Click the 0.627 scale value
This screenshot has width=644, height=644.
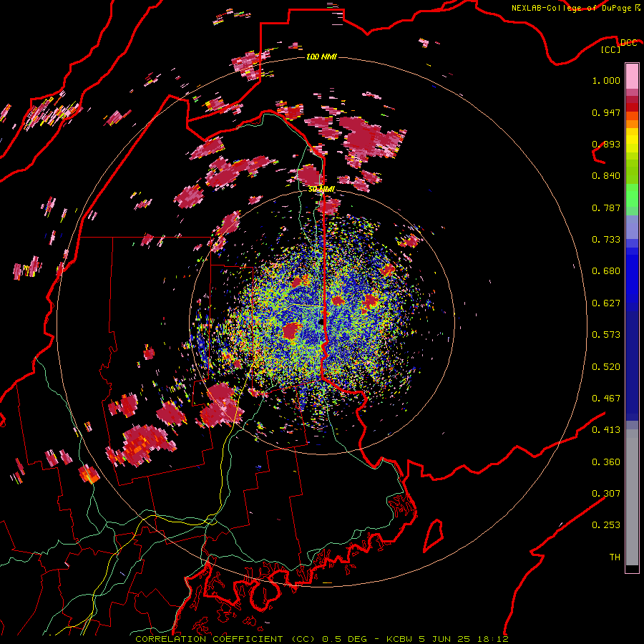coord(606,303)
